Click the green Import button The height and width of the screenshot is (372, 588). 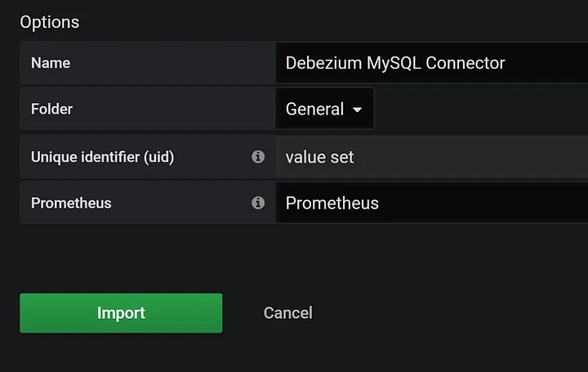click(x=121, y=312)
